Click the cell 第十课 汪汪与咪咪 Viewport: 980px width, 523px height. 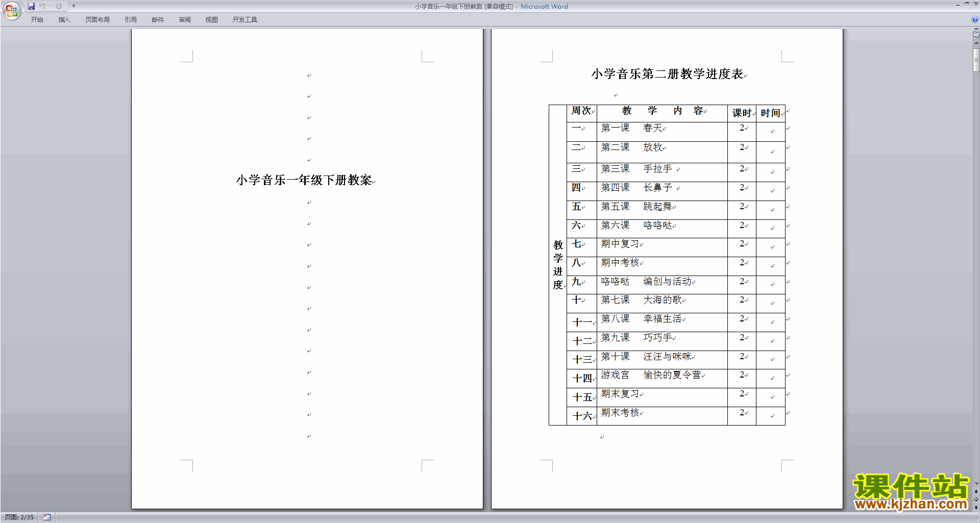[x=663, y=360]
